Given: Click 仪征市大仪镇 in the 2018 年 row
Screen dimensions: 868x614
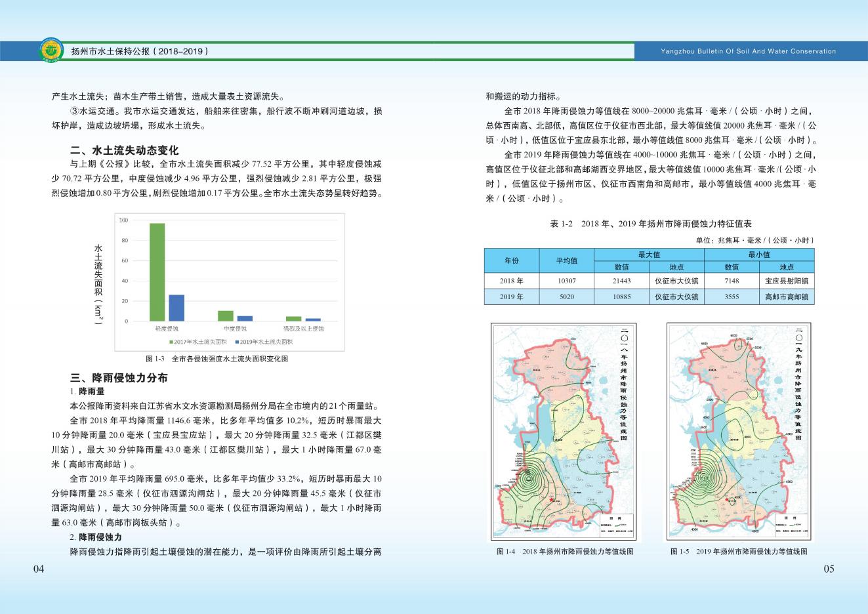Looking at the screenshot, I should (x=676, y=281).
